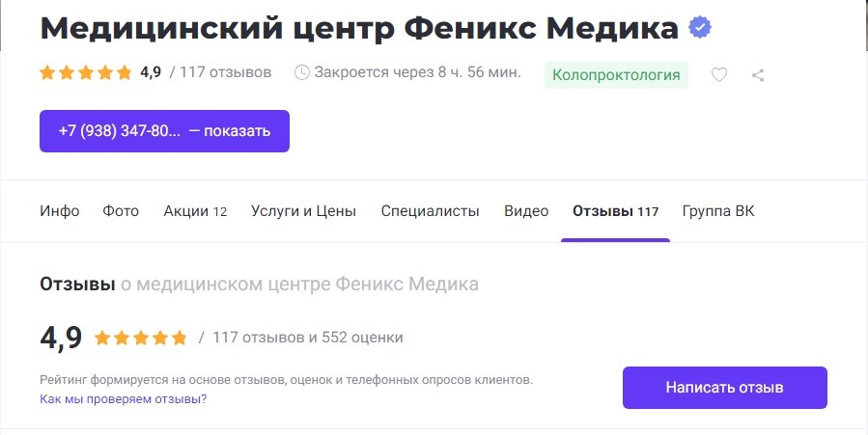Screen dimensions: 868x435
Task: Click the star rating under the clinic title
Action: 85,72
